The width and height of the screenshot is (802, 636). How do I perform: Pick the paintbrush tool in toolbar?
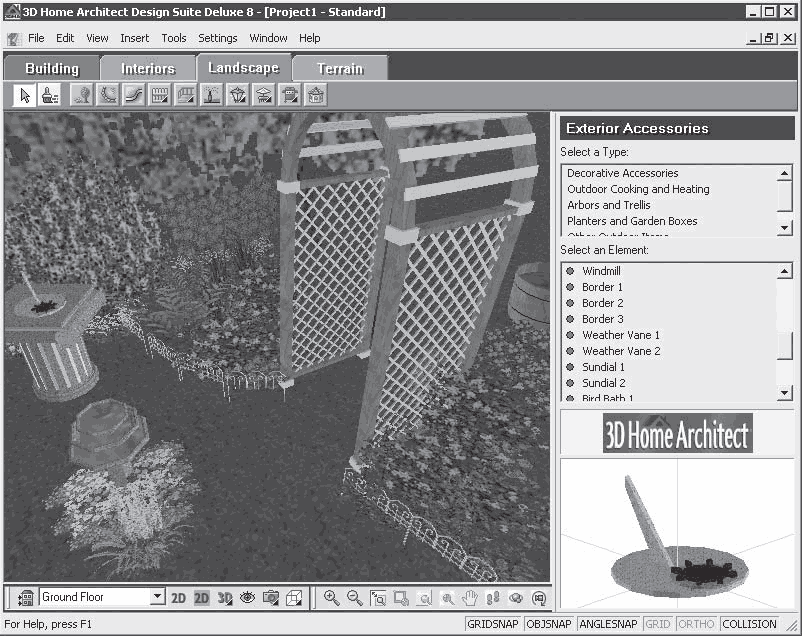pos(49,95)
